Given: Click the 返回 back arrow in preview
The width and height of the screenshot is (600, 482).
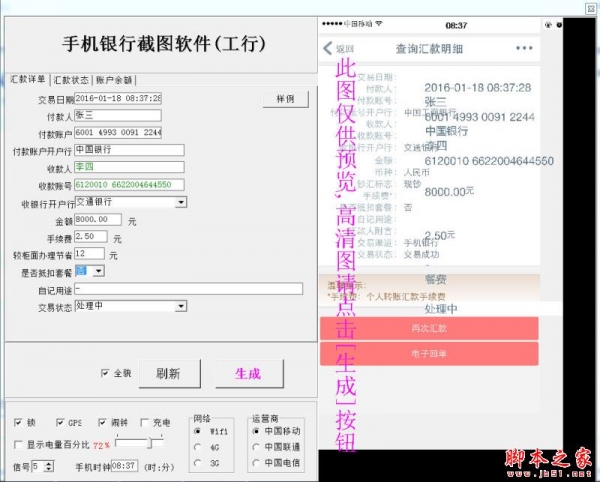Looking at the screenshot, I should pyautogui.click(x=328, y=49).
